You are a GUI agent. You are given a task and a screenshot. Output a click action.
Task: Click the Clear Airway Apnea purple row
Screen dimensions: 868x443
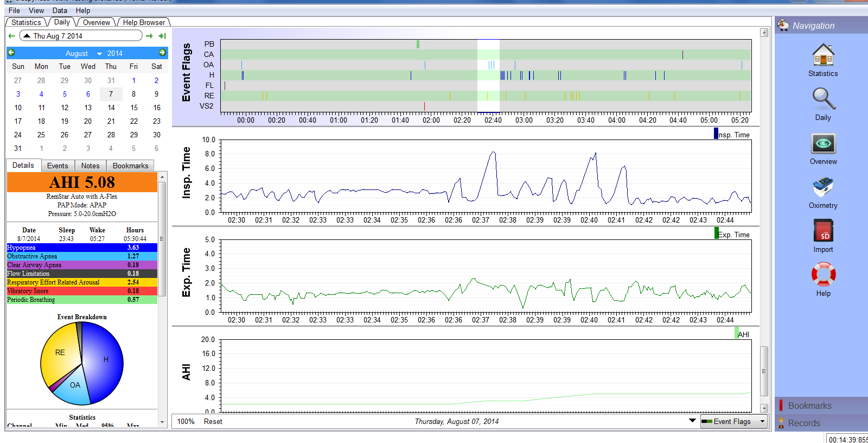(x=82, y=265)
